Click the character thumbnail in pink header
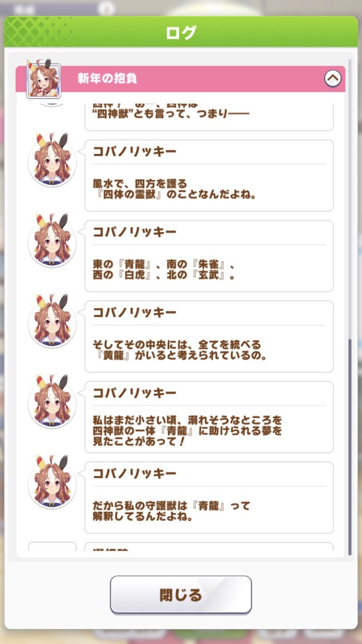The width and height of the screenshot is (362, 644). 43,80
